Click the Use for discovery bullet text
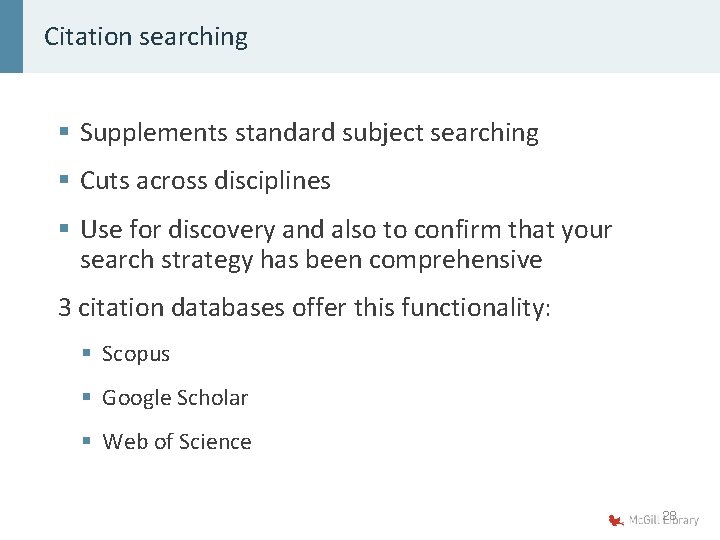720x540 pixels. click(x=345, y=245)
